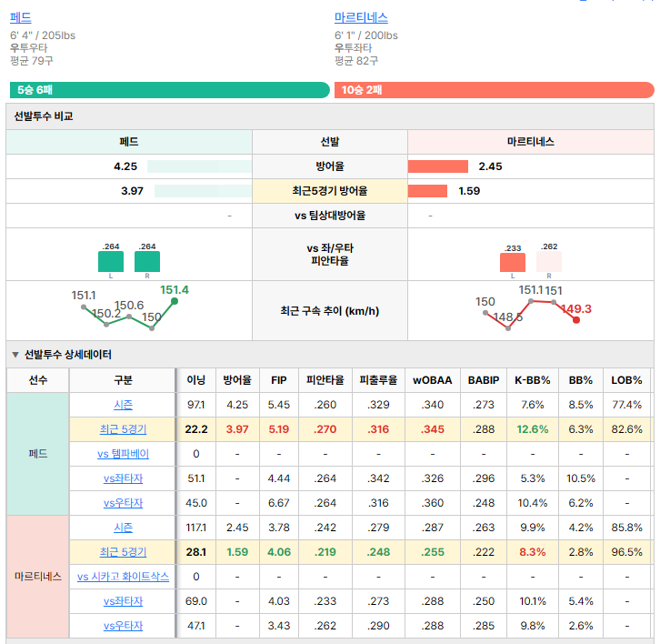Click the 피출루율 column header
The height and width of the screenshot is (644, 660).
[x=378, y=380]
